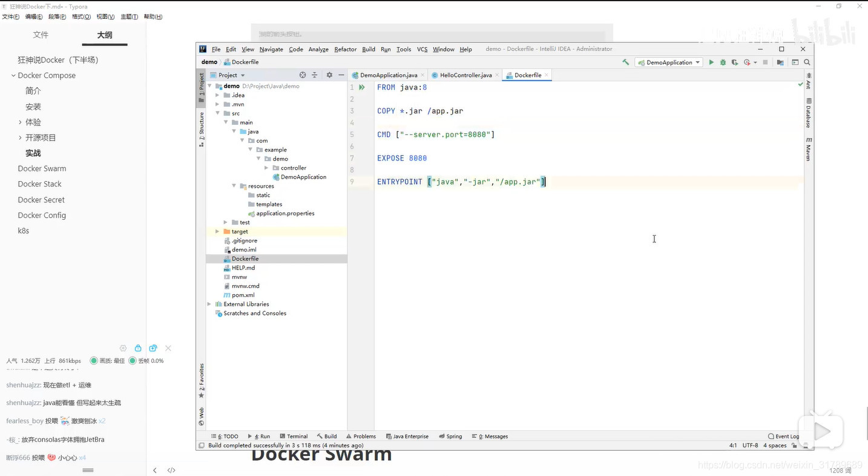Click 4 spaces indent in status bar

pos(775,445)
